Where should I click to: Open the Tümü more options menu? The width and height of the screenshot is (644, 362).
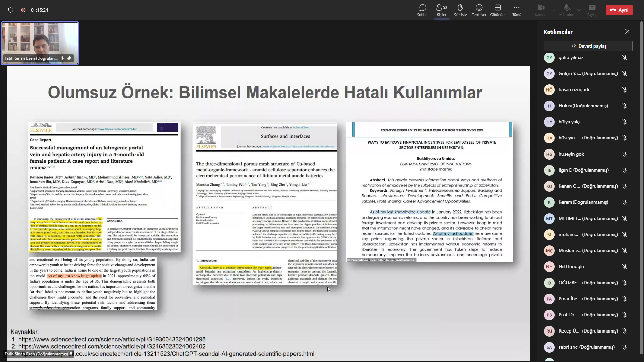pos(517,10)
